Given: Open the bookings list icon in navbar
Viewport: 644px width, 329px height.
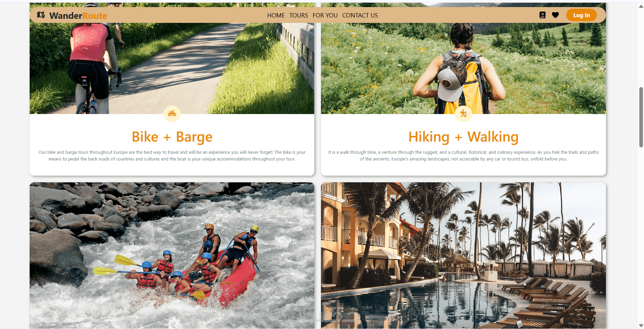Looking at the screenshot, I should pyautogui.click(x=542, y=15).
